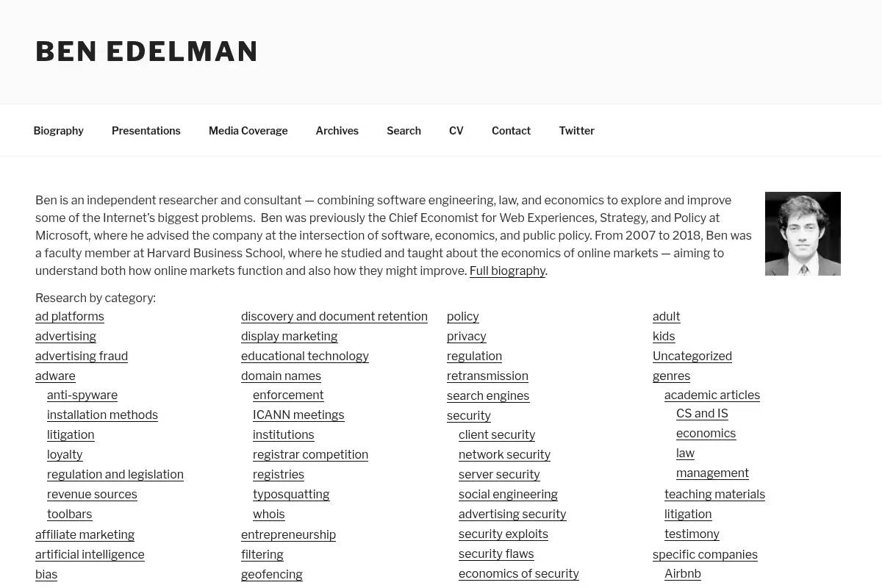This screenshot has width=882, height=588.
Task: Browse the advertising fraud category
Action: [82, 356]
